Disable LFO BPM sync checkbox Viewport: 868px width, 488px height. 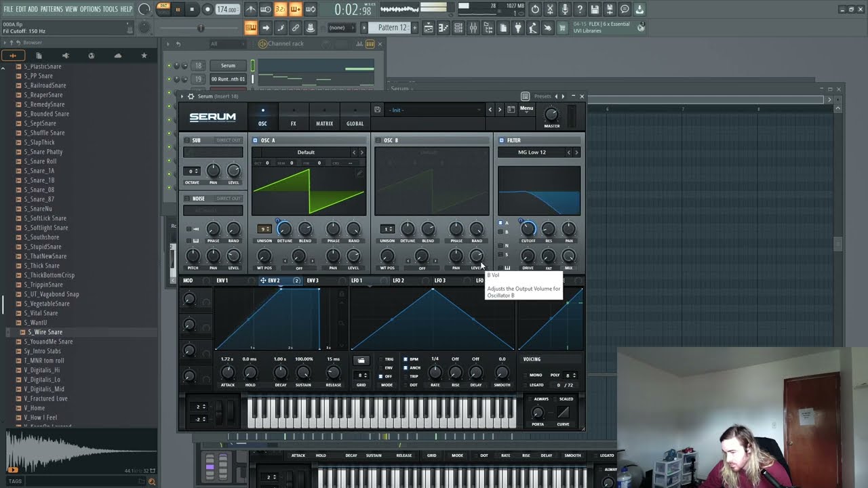pyautogui.click(x=406, y=359)
